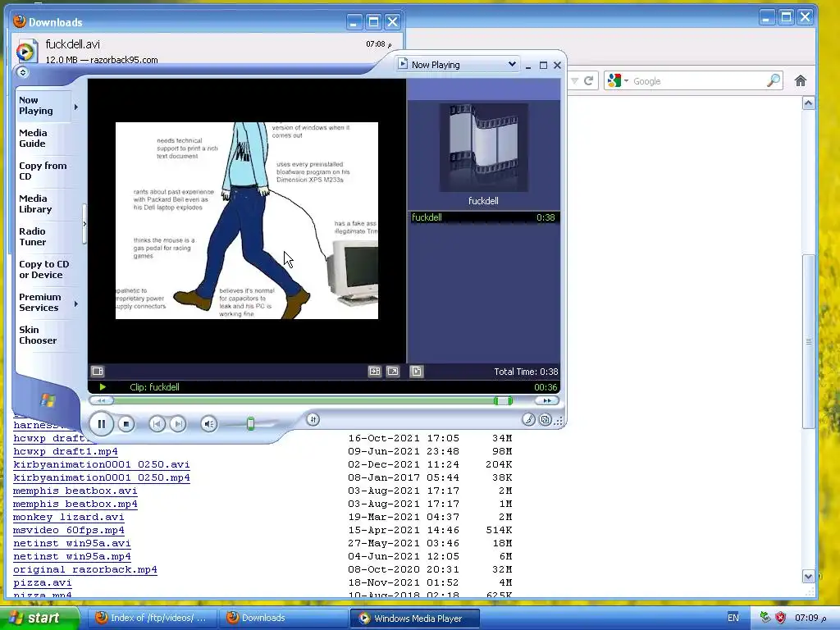Open the memphis_beatbox.avi link

(75, 491)
